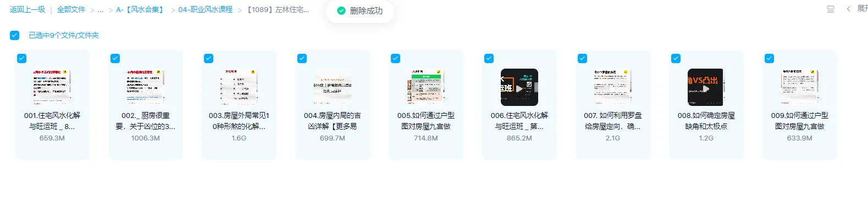Screen dimensions: 868x219
Task: Go back via 返回上一级 link
Action: (x=27, y=9)
